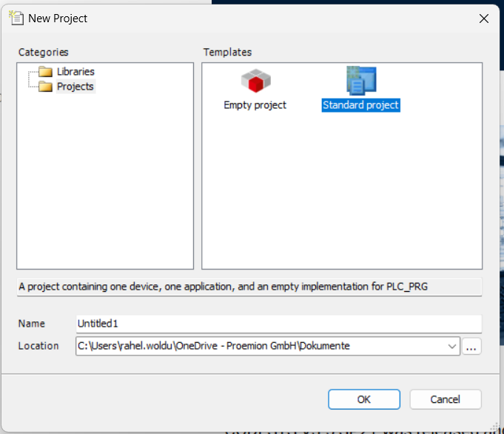Click the highlighted 'Standard project' label
This screenshot has width=504, height=434.
click(360, 105)
